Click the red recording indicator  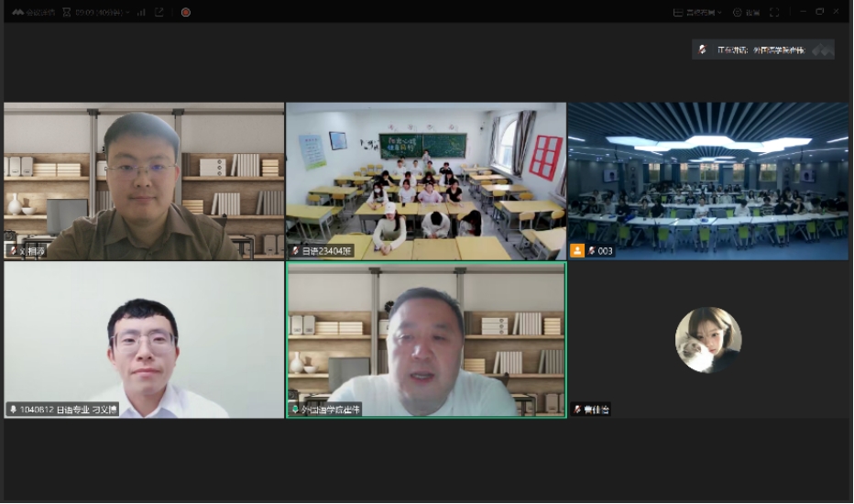coord(185,12)
